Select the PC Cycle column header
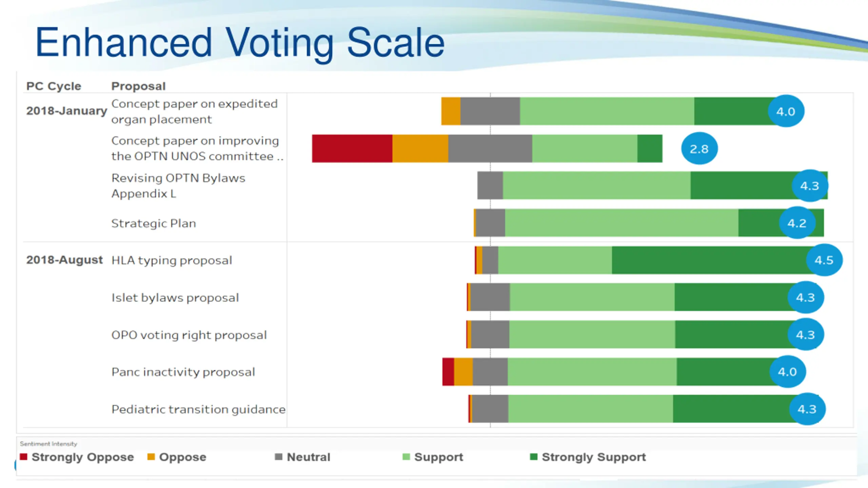 click(x=54, y=86)
